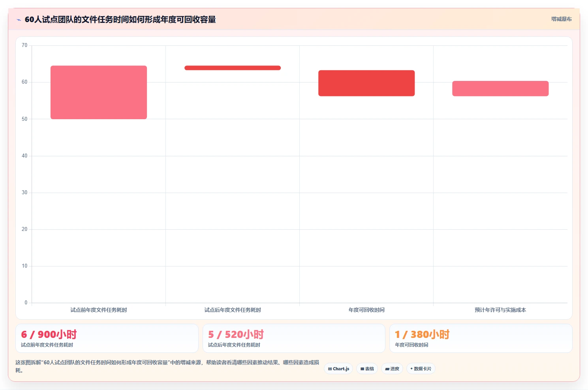Click the 增减瀑布 label in the header
Screen dimensions: 588x390
(561, 19)
